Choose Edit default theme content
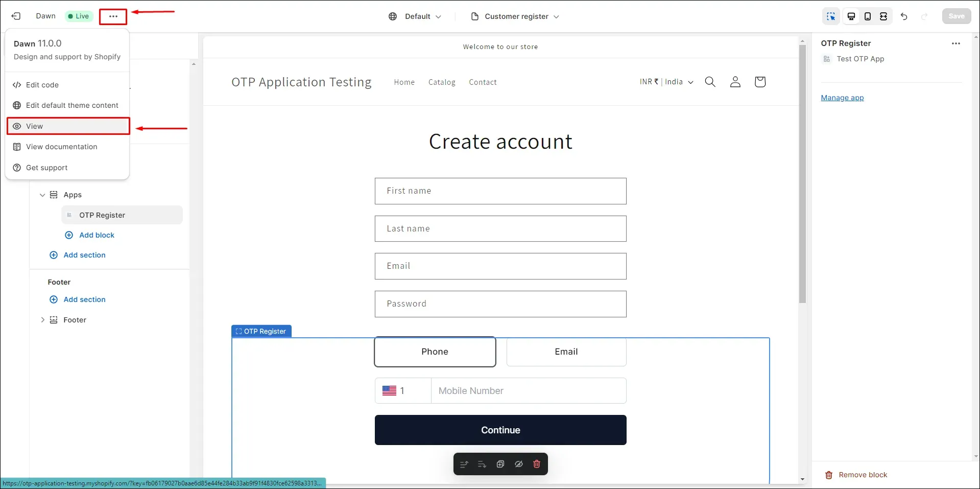The width and height of the screenshot is (980, 489). tap(67, 105)
